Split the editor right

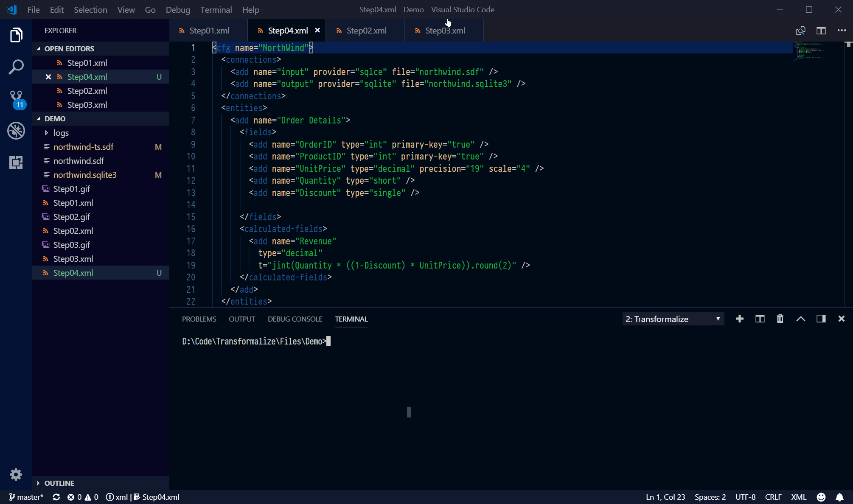click(821, 31)
